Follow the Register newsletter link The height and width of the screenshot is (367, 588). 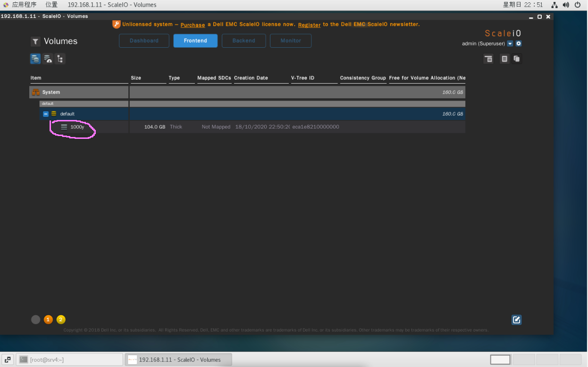click(x=309, y=25)
